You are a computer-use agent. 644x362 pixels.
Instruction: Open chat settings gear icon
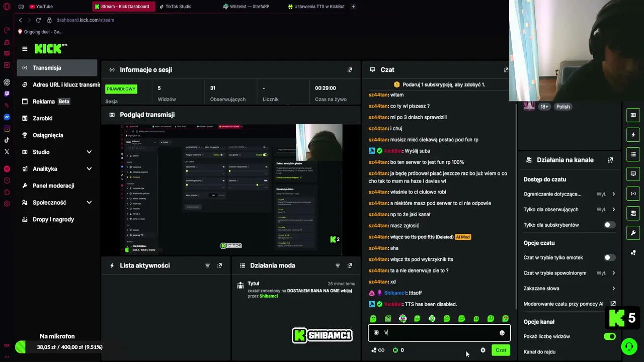pos(483,350)
